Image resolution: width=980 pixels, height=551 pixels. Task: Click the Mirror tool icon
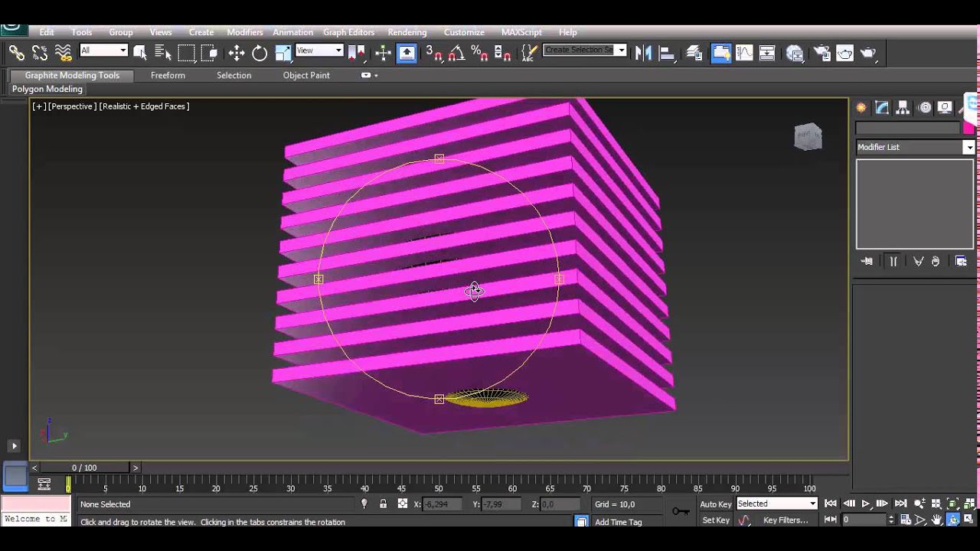coord(643,53)
